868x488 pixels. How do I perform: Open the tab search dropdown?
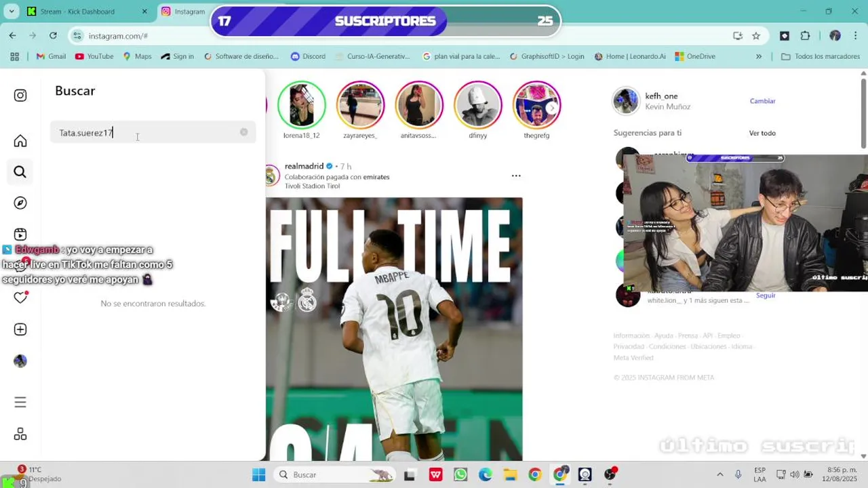click(x=11, y=12)
